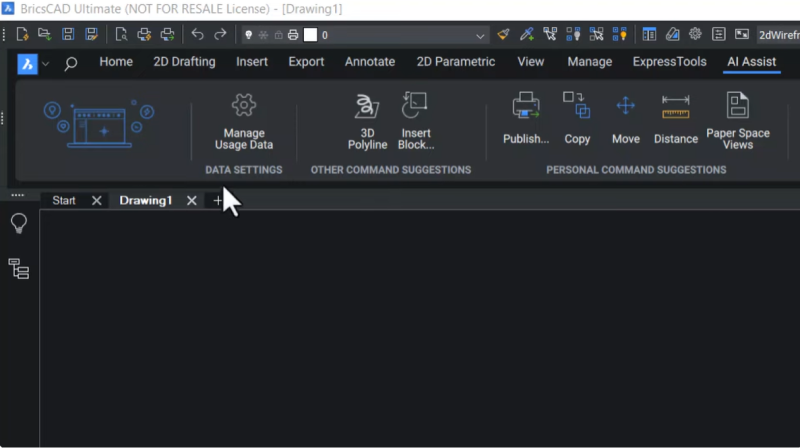Create a new drawing file
The image size is (800, 448).
pyautogui.click(x=22, y=35)
